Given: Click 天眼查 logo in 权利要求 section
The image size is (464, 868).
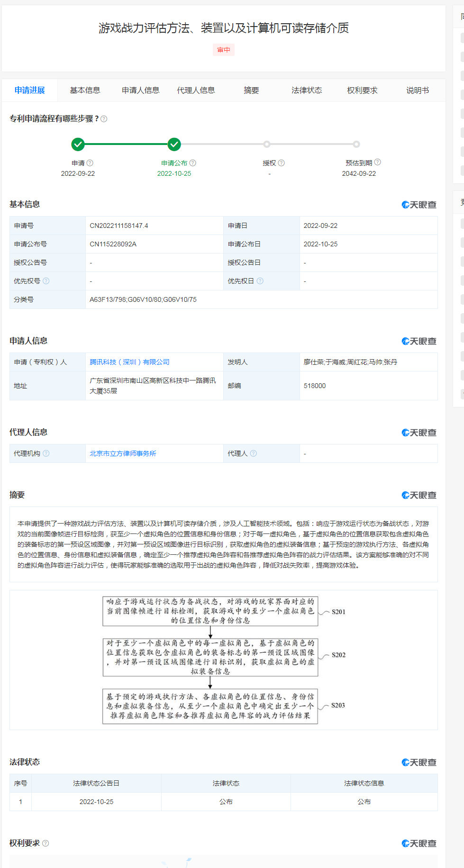Looking at the screenshot, I should point(419,843).
